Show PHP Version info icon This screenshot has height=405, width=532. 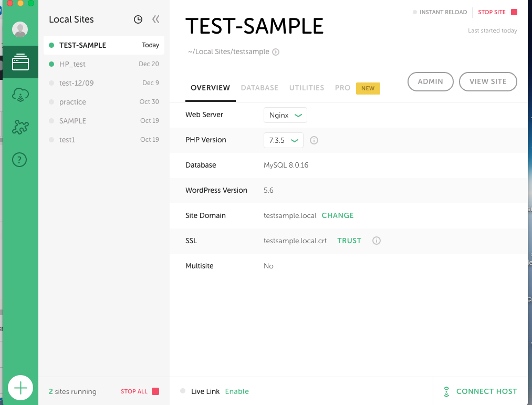click(314, 140)
